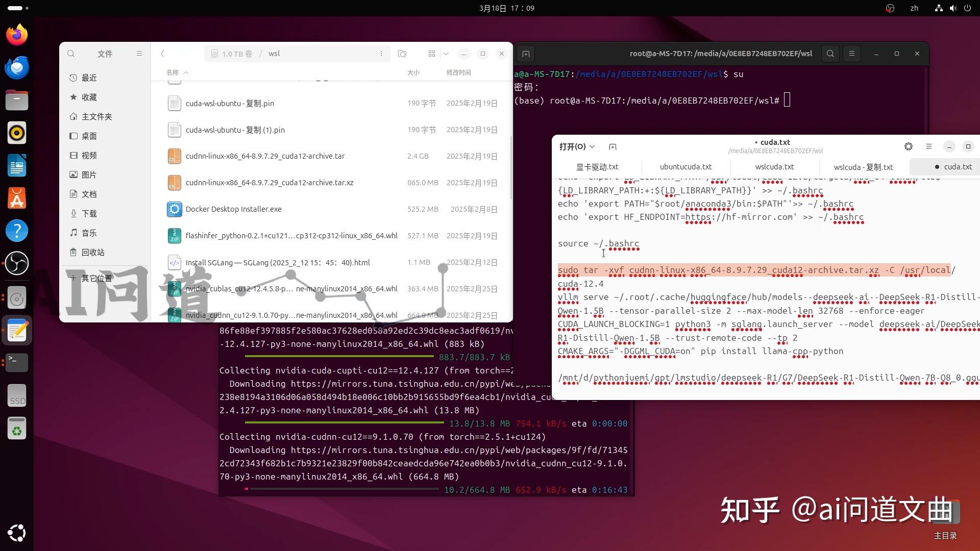Open 收藏 in Files sidebar
Screen dimensions: 980x551
tap(105, 97)
